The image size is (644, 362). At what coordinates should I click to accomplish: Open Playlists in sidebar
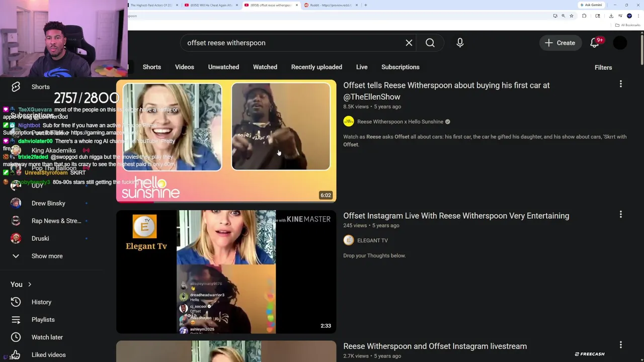point(43,320)
